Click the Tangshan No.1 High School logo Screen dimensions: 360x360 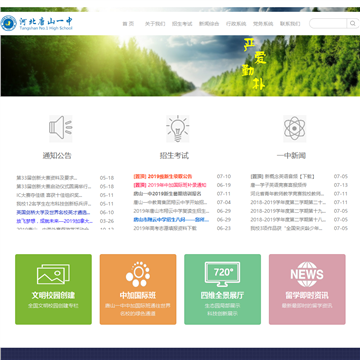click(x=36, y=23)
